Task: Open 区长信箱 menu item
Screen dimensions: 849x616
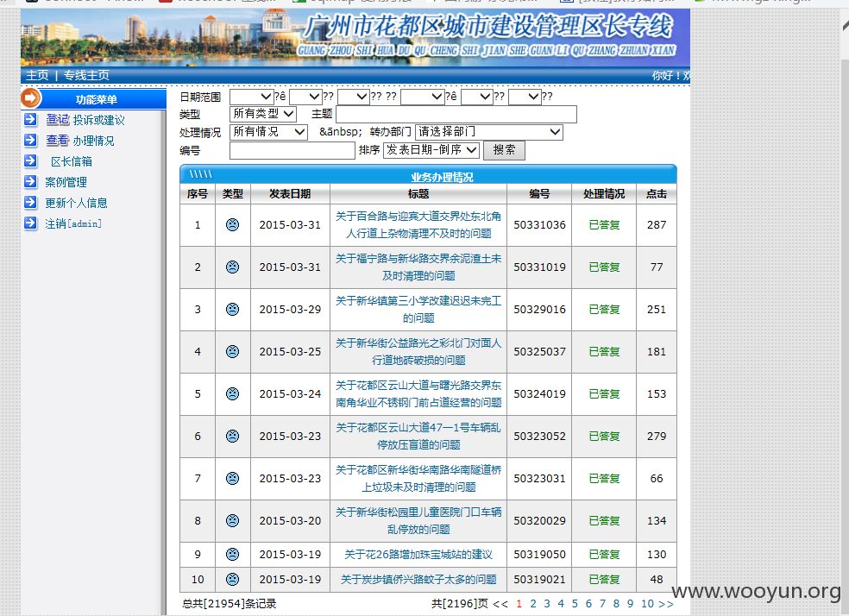Action: [72, 161]
